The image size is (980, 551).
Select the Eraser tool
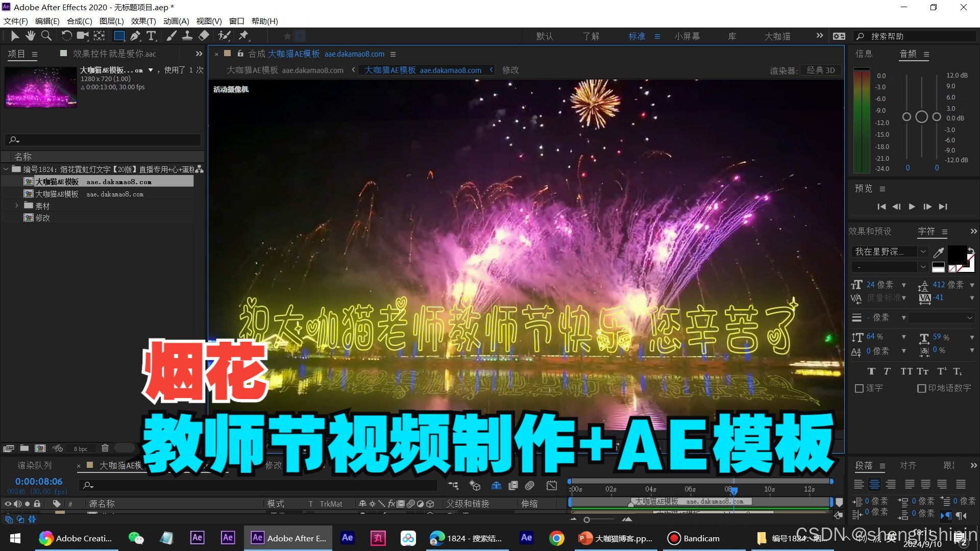204,36
